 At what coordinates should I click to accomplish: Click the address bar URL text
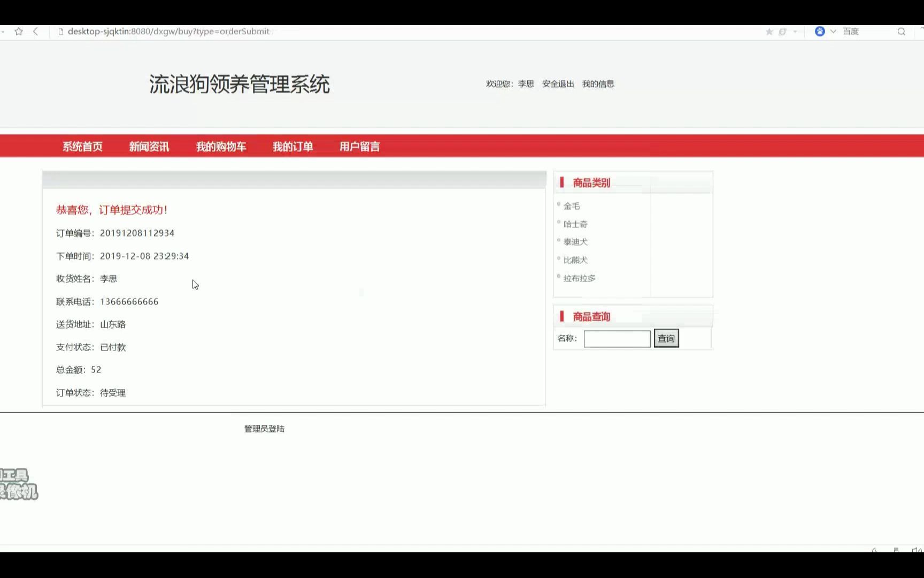[168, 32]
